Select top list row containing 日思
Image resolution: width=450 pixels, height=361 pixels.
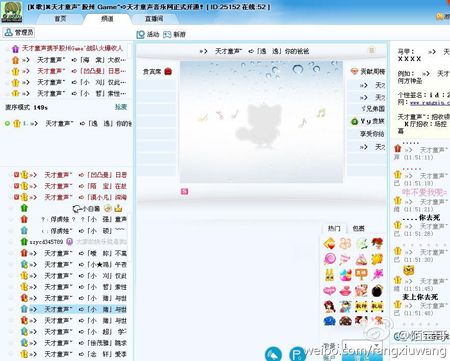[x=69, y=71]
